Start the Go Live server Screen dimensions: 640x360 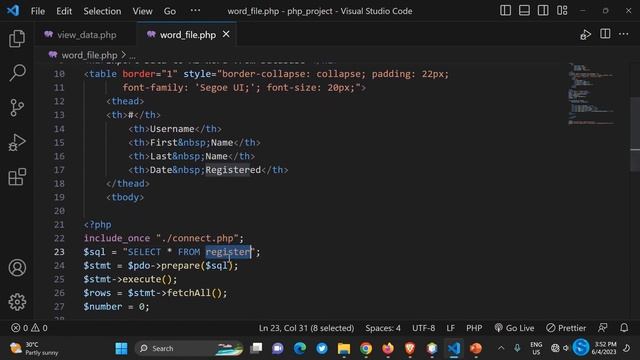[x=514, y=328]
